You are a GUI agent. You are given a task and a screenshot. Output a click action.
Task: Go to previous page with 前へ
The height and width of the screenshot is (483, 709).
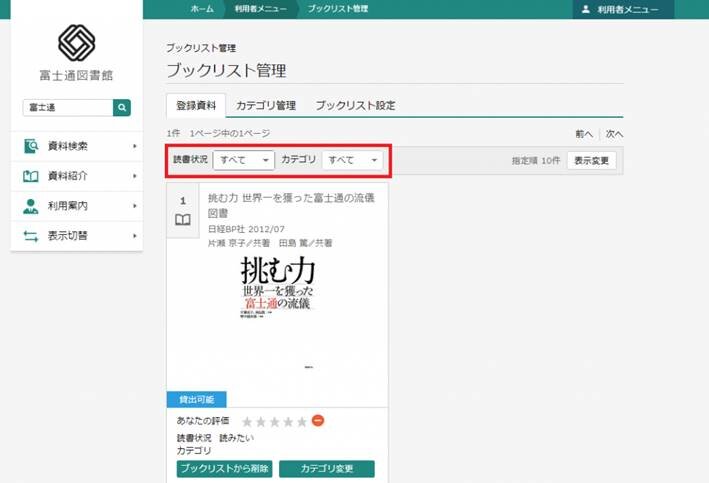tap(584, 134)
